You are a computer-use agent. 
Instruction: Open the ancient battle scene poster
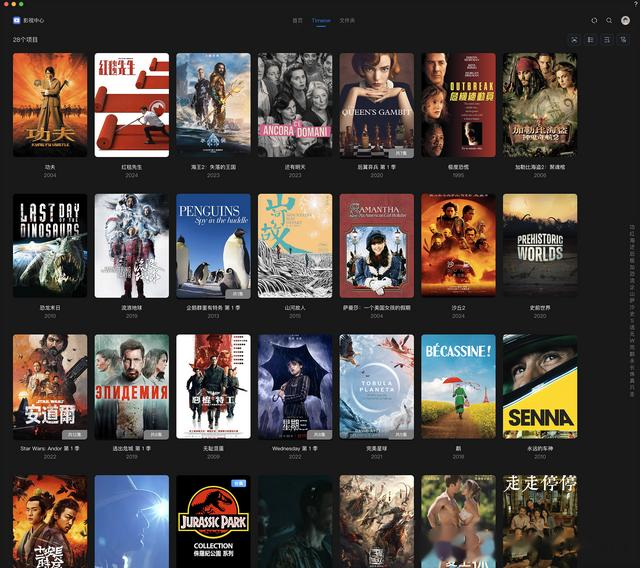click(376, 521)
